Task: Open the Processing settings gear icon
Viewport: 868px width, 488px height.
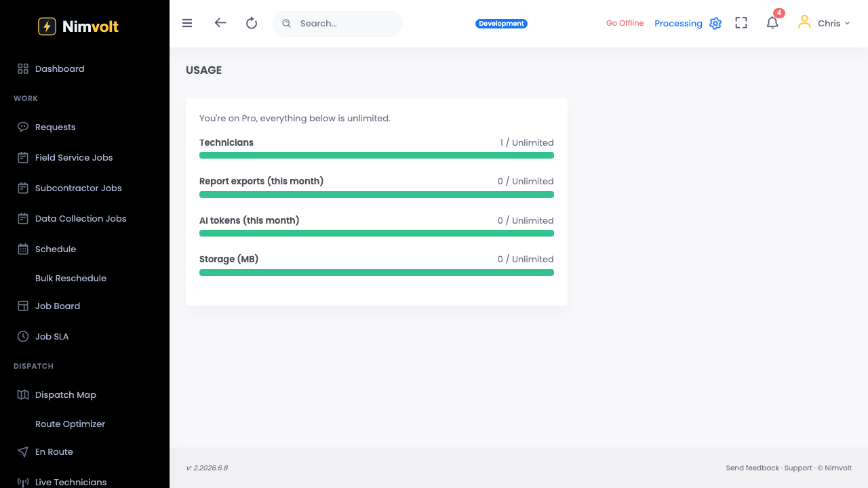Action: click(715, 23)
